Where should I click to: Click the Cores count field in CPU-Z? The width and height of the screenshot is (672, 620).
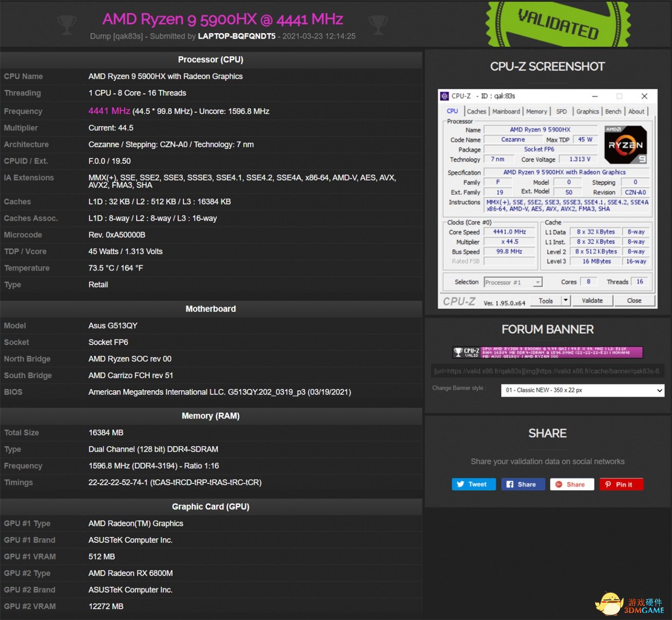pyautogui.click(x=588, y=282)
